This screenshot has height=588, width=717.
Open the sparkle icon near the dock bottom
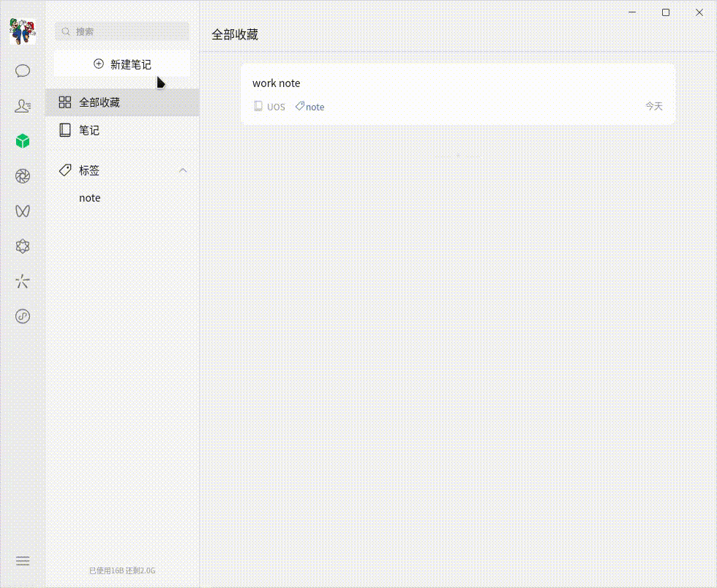point(23,281)
